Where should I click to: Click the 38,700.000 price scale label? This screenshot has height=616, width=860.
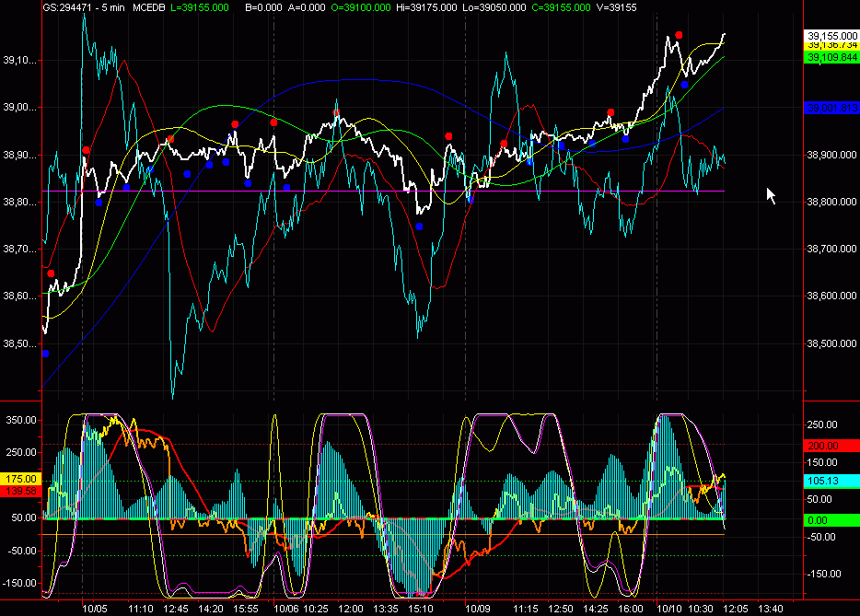[x=831, y=249]
